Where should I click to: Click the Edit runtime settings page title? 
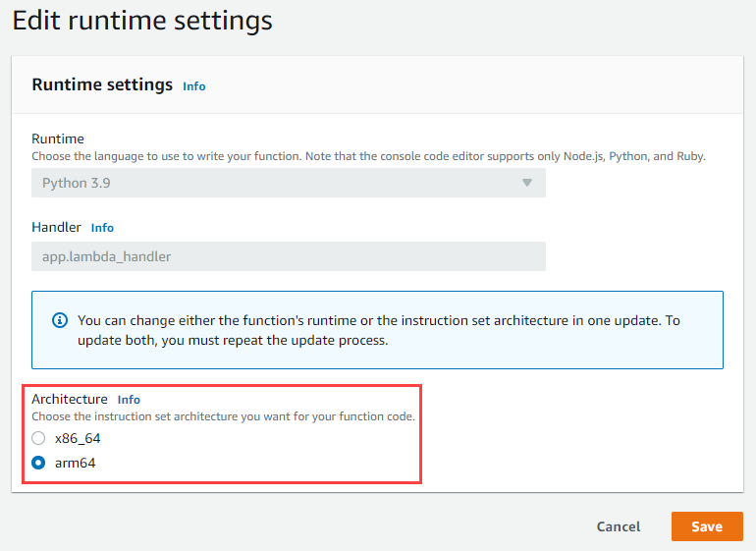pyautogui.click(x=142, y=20)
